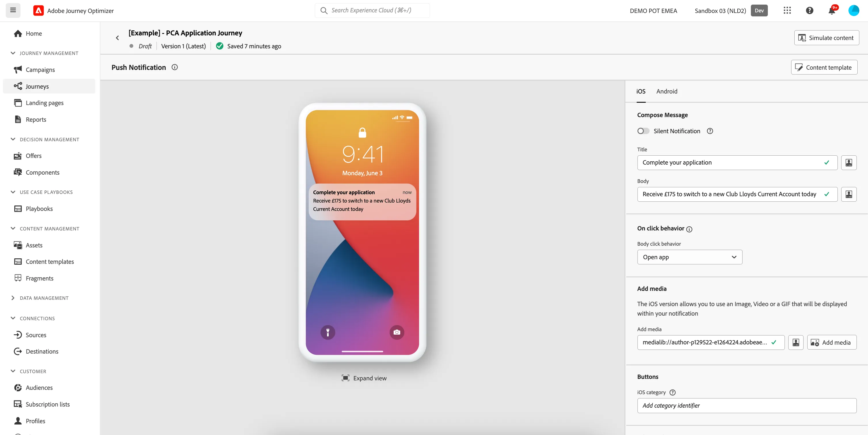The width and height of the screenshot is (868, 435).
Task: Select the iOS tab
Action: (641, 91)
